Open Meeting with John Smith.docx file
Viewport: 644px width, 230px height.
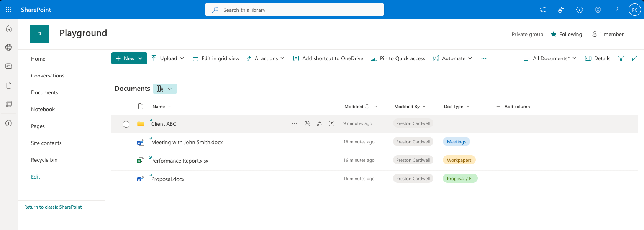[187, 142]
